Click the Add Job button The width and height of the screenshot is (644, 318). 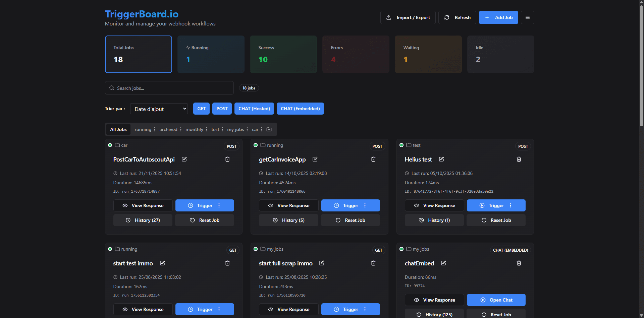click(x=498, y=17)
